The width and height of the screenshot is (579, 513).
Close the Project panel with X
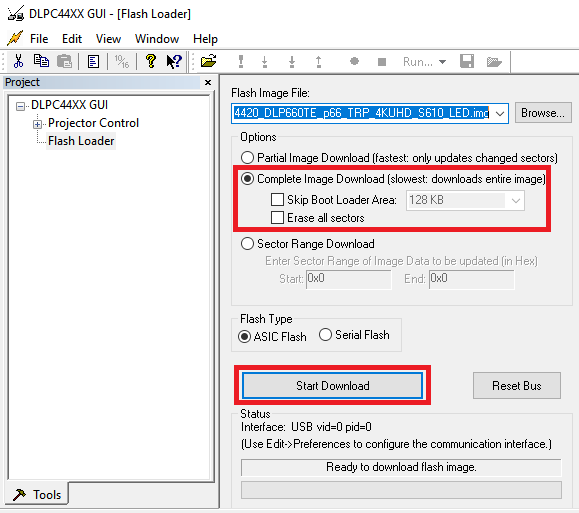pyautogui.click(x=208, y=82)
